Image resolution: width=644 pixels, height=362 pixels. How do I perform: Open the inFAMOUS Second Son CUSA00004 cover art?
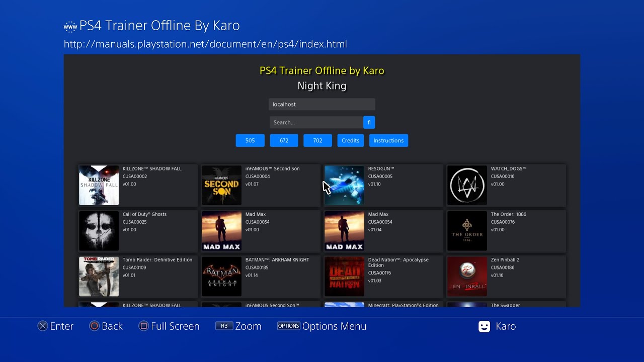[x=221, y=185]
